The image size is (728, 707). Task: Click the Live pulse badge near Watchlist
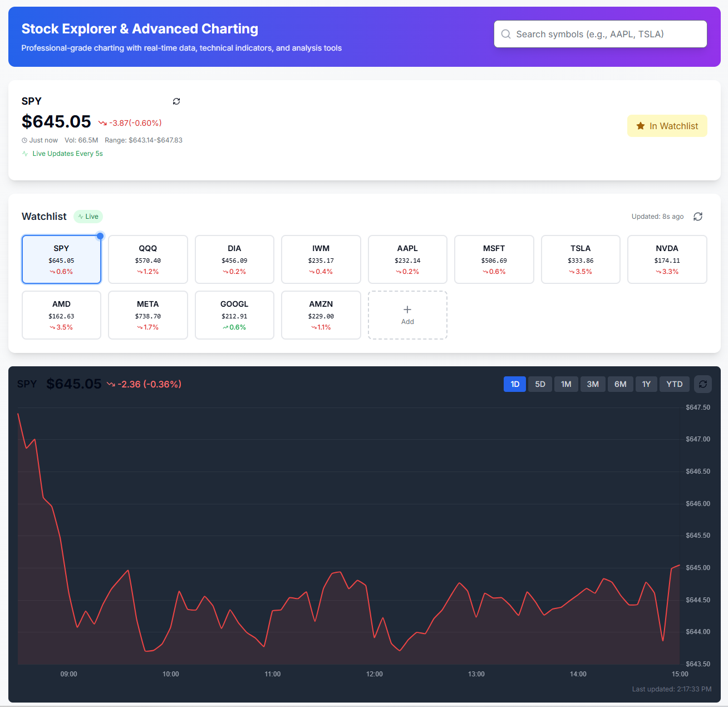pos(88,217)
